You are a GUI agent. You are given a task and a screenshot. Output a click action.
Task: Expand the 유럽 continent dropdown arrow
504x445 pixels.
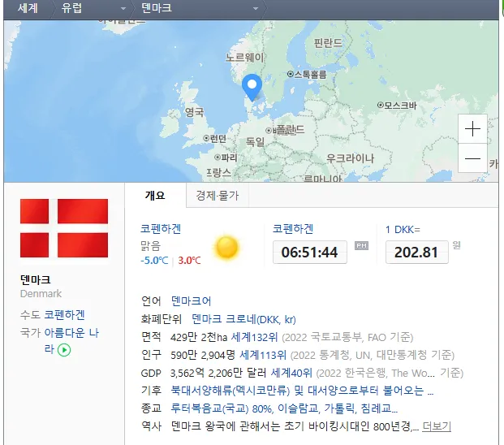coord(123,8)
